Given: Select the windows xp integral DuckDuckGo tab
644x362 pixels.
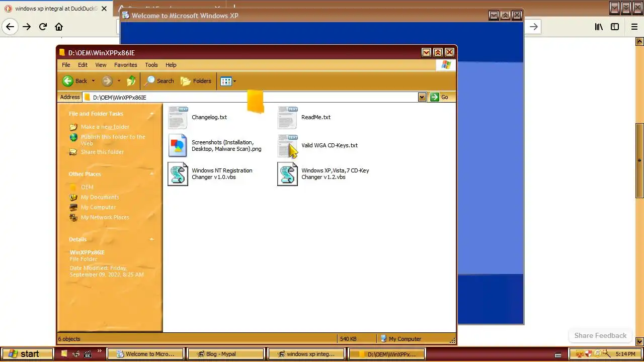Looking at the screenshot, I should pyautogui.click(x=56, y=9).
